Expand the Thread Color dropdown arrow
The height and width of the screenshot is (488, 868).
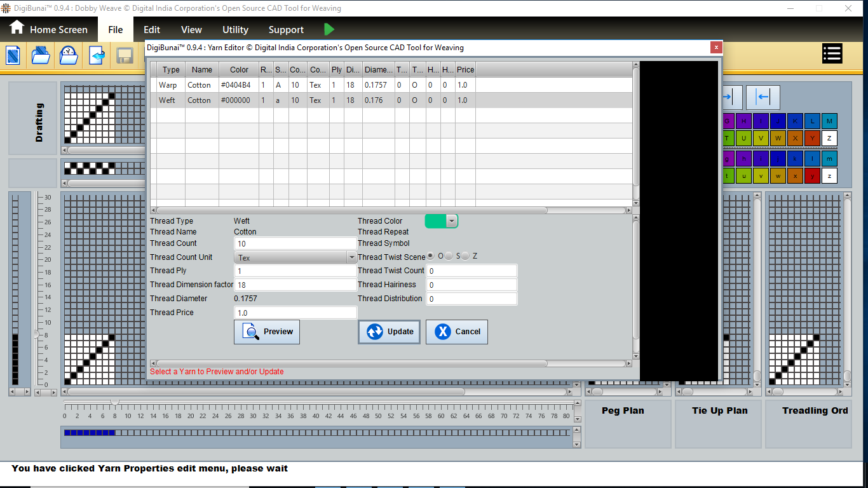point(451,221)
